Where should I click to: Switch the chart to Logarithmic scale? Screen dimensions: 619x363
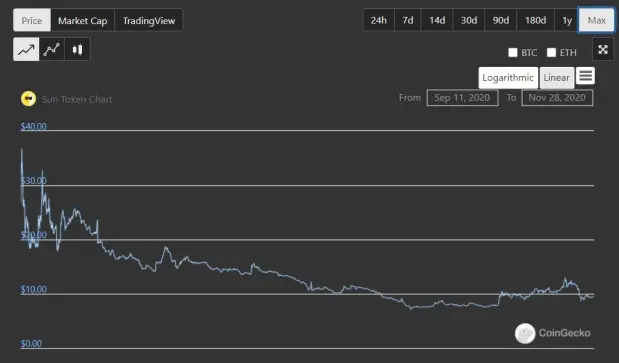point(508,78)
